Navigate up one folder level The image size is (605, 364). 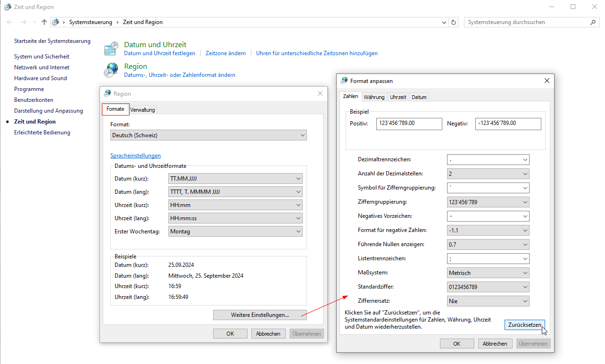click(44, 22)
